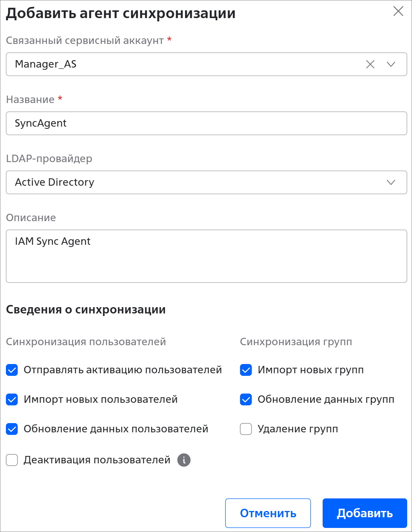
Task: Expand the linked service account dropdown
Action: pyautogui.click(x=391, y=64)
